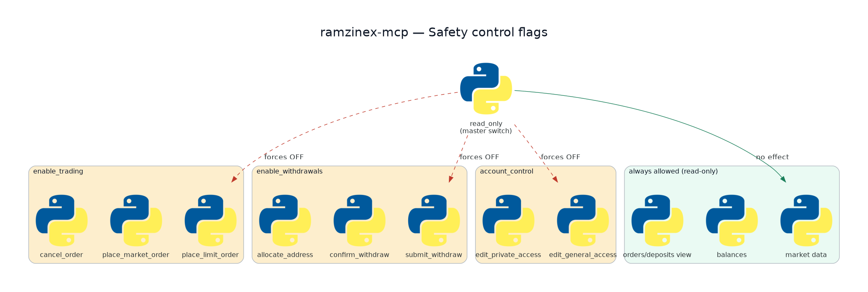Click the 'no effect' edge label
The height and width of the screenshot is (292, 868).
click(x=772, y=157)
